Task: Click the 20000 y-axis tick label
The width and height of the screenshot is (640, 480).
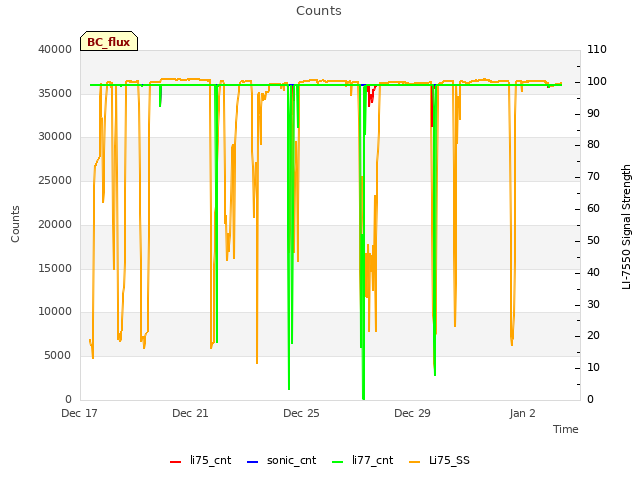Action: (x=55, y=224)
